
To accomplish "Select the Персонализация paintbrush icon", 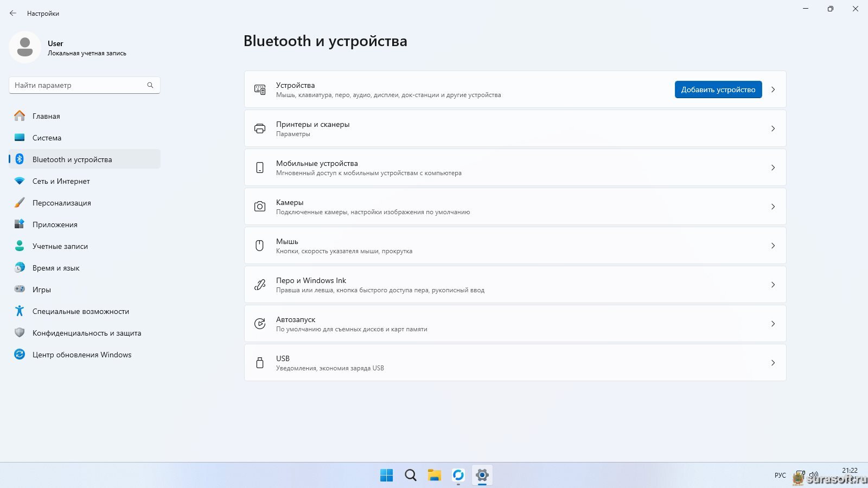I will point(20,203).
